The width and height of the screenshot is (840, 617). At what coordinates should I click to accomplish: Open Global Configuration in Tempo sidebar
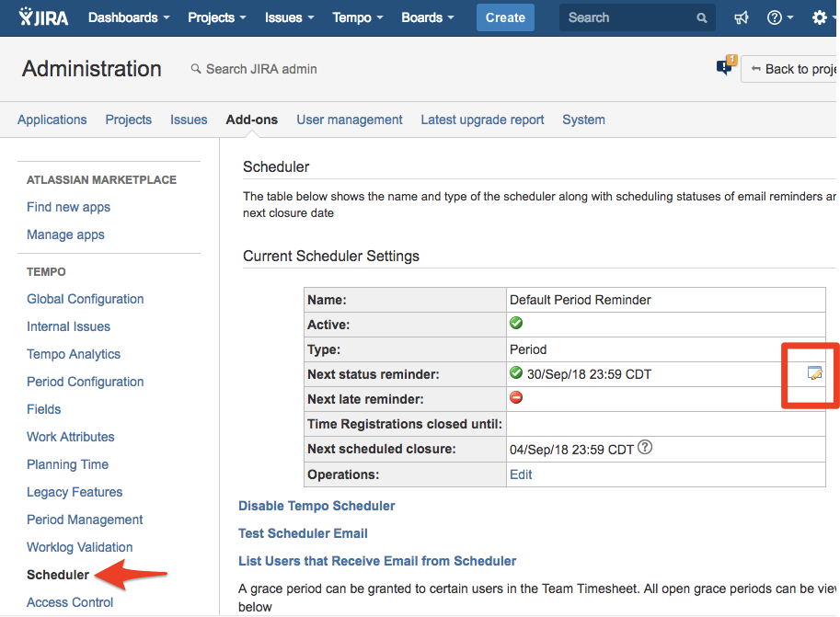[x=86, y=299]
